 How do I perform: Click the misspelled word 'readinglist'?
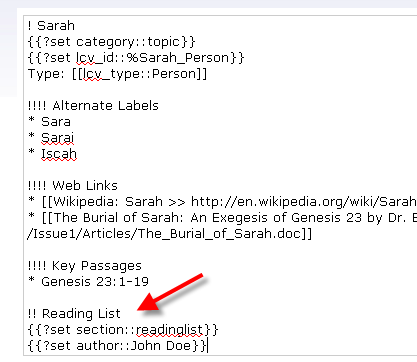pyautogui.click(x=169, y=330)
